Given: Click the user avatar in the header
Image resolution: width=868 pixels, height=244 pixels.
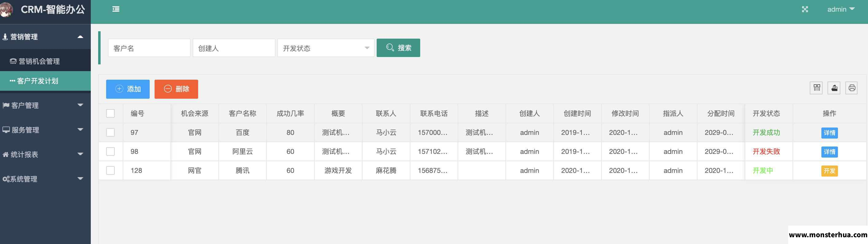Looking at the screenshot, I should tap(6, 9).
